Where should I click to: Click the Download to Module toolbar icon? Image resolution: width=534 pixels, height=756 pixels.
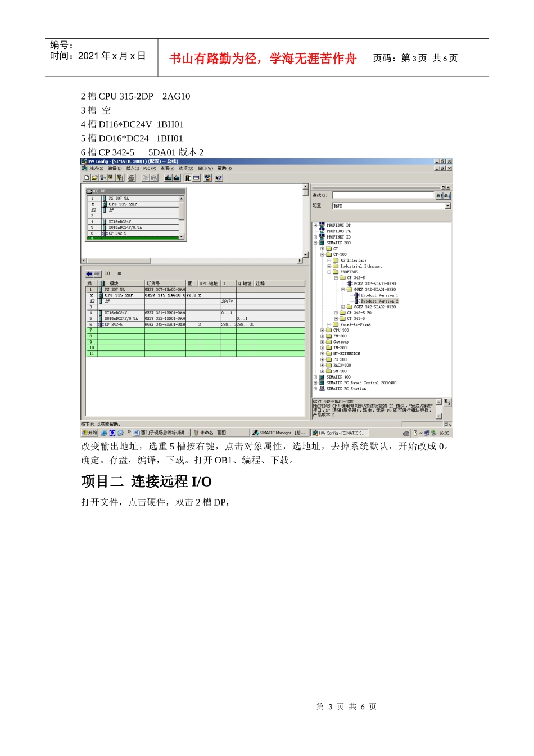pos(168,178)
